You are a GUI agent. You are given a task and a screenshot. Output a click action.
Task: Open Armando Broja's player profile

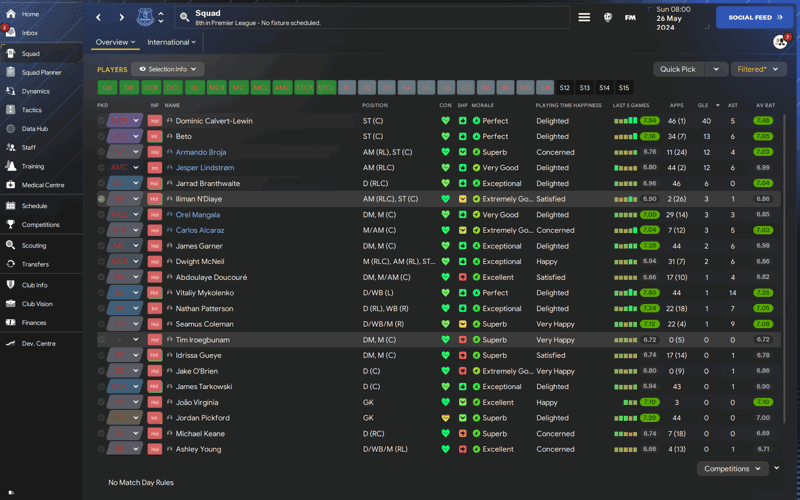pyautogui.click(x=200, y=152)
